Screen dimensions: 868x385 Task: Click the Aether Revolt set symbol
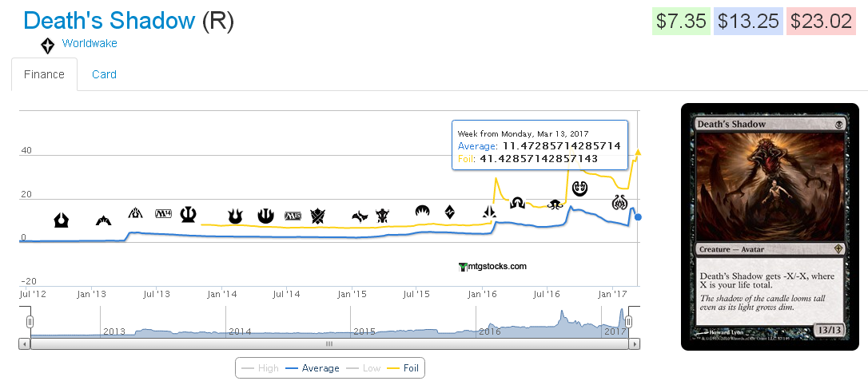point(619,202)
